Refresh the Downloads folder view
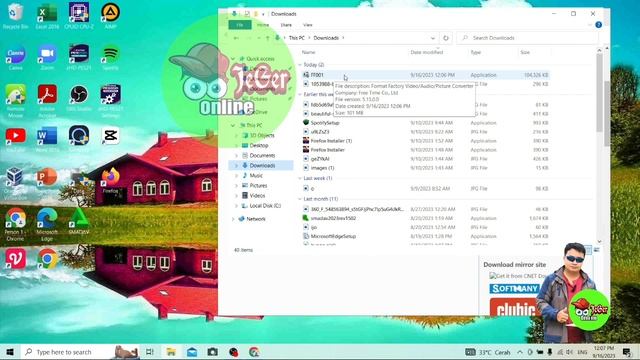The width and height of the screenshot is (640, 360). (446, 38)
